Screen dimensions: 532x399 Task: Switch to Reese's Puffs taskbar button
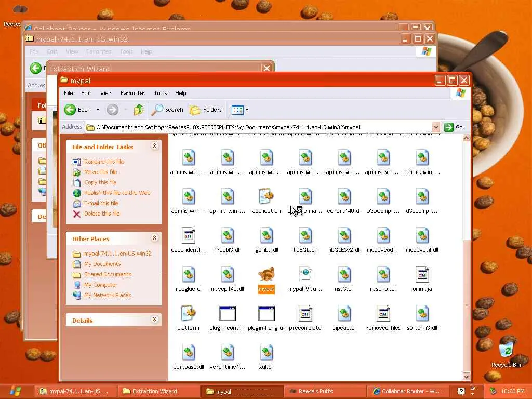pos(325,391)
